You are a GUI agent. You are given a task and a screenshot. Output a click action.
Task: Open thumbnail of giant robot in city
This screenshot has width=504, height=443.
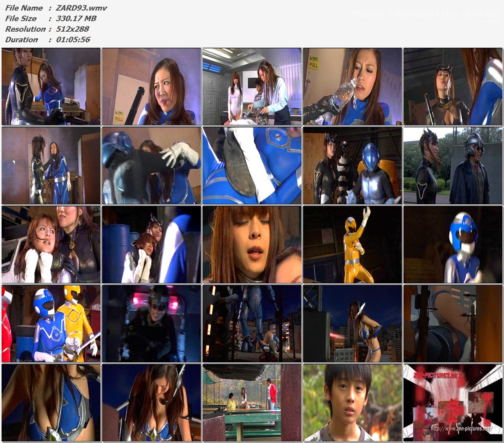click(252, 324)
